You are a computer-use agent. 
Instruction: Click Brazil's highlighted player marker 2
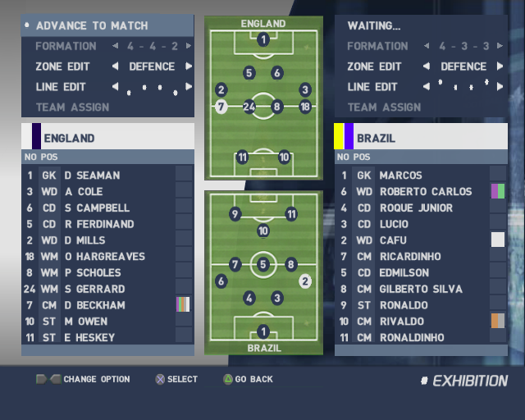(x=305, y=281)
